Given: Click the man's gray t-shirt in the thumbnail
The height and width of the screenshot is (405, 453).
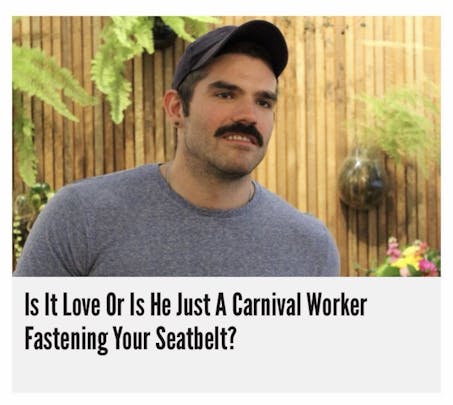Looking at the screenshot, I should (x=177, y=227).
